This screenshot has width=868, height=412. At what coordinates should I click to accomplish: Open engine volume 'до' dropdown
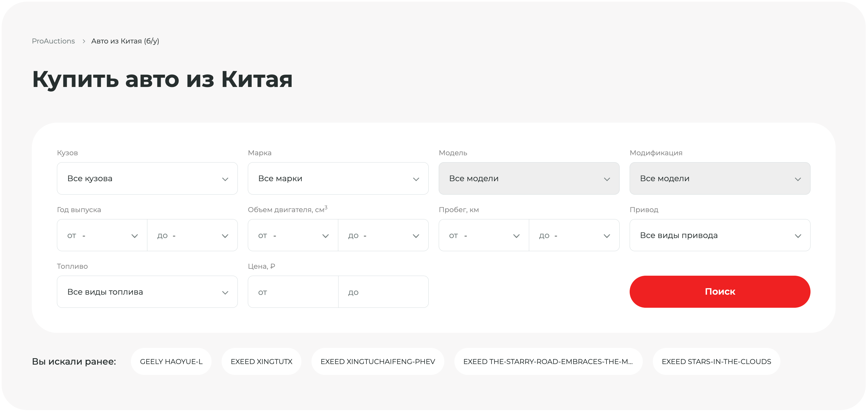[383, 235]
